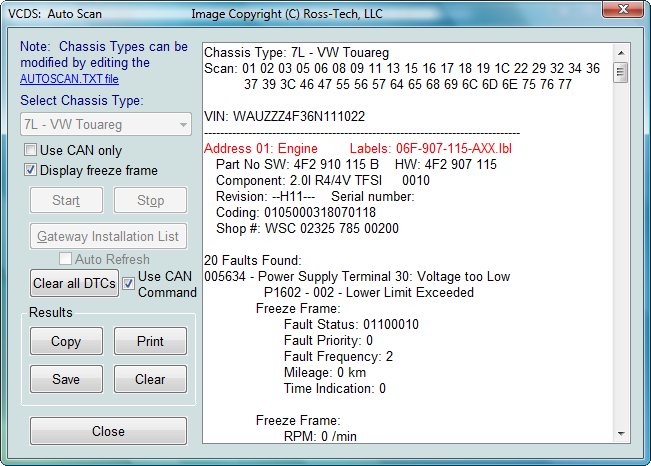Screen dimensions: 651x466
Task: Click the Stop button
Action: [x=150, y=200]
